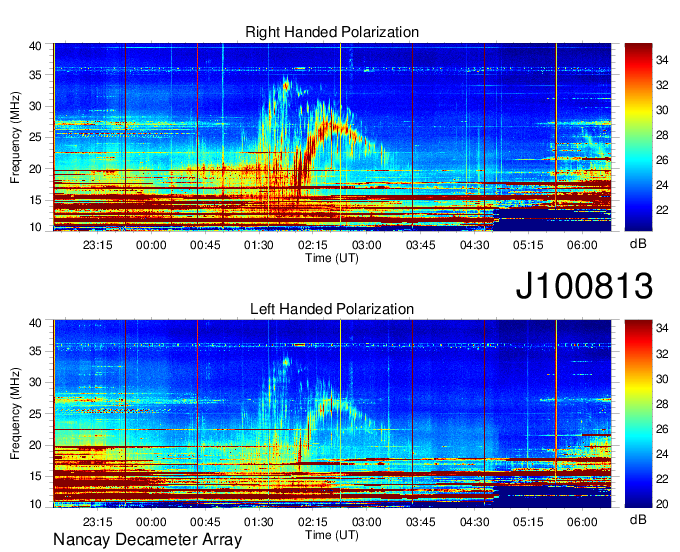Viewport: 680px width, 552px height.
Task: Click the 'Left Handed Polarization' plot title
Action: (332, 309)
